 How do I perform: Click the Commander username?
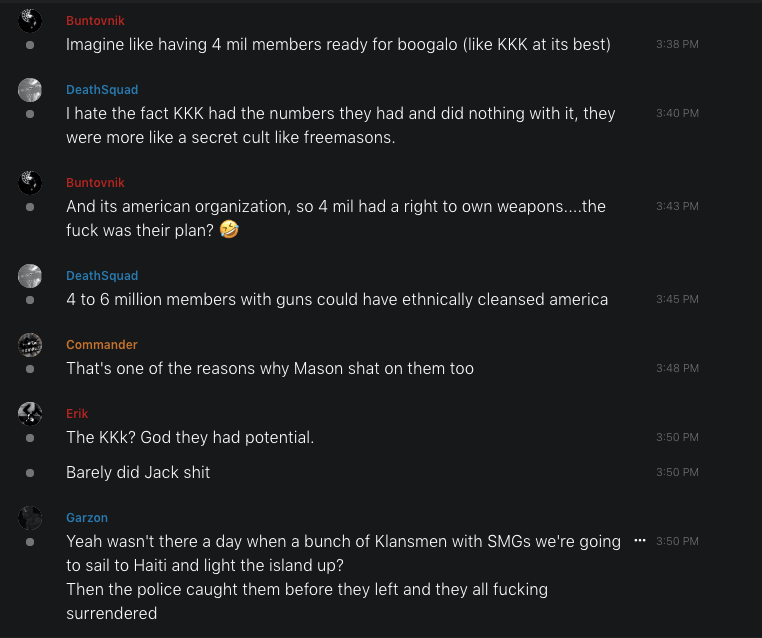point(101,345)
